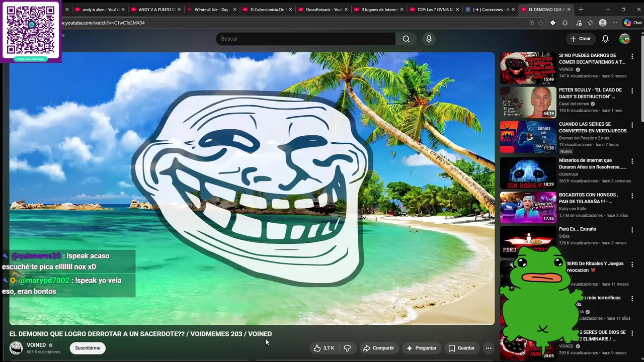644x362 pixels.
Task: Like the video with 3,7 K likes
Action: click(x=324, y=348)
